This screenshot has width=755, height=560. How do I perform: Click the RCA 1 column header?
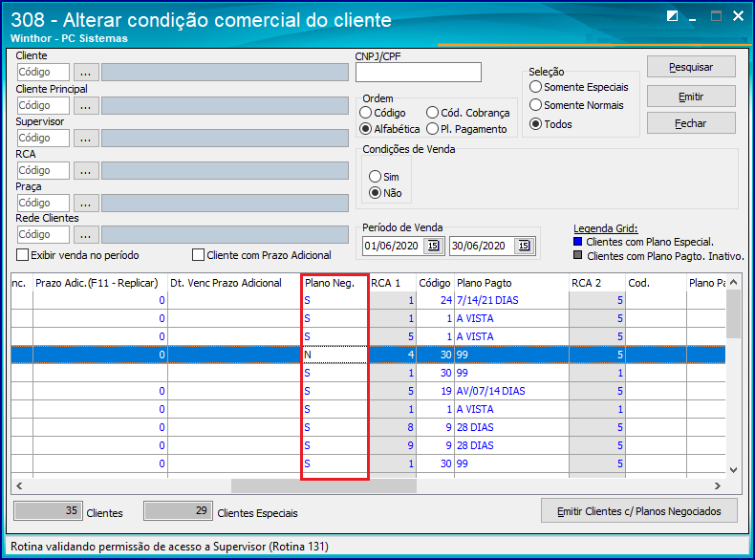coord(392,283)
